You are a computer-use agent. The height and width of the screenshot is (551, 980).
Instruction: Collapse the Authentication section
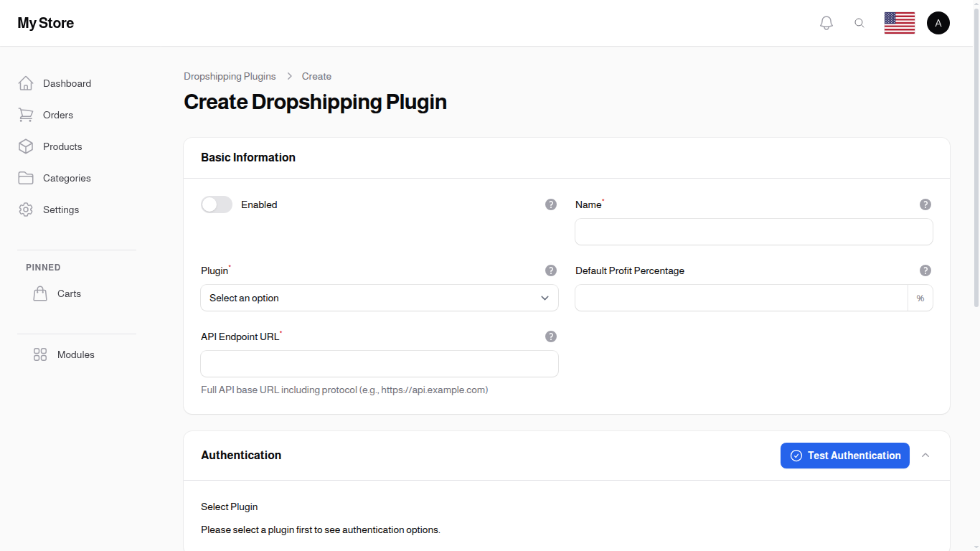coord(925,455)
